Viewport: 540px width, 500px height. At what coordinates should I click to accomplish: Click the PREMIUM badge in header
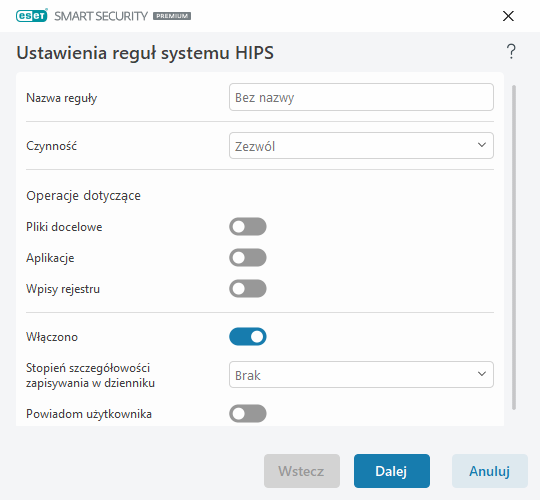pyautogui.click(x=172, y=16)
